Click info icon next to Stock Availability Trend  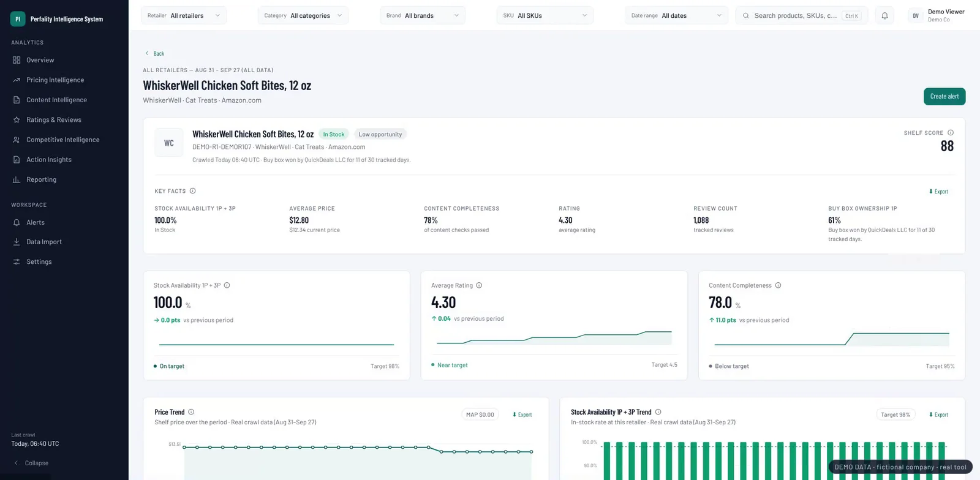(x=658, y=412)
